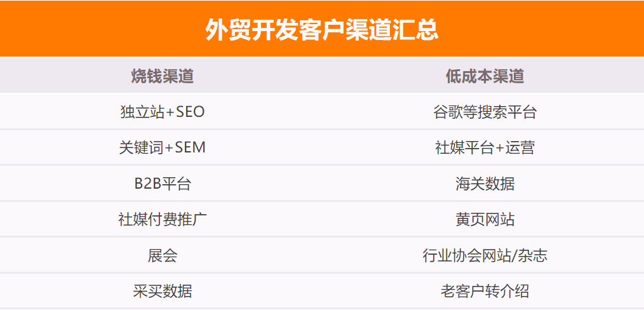This screenshot has width=644, height=310.
Task: Click the B2B平台 cell
Action: tap(162, 184)
